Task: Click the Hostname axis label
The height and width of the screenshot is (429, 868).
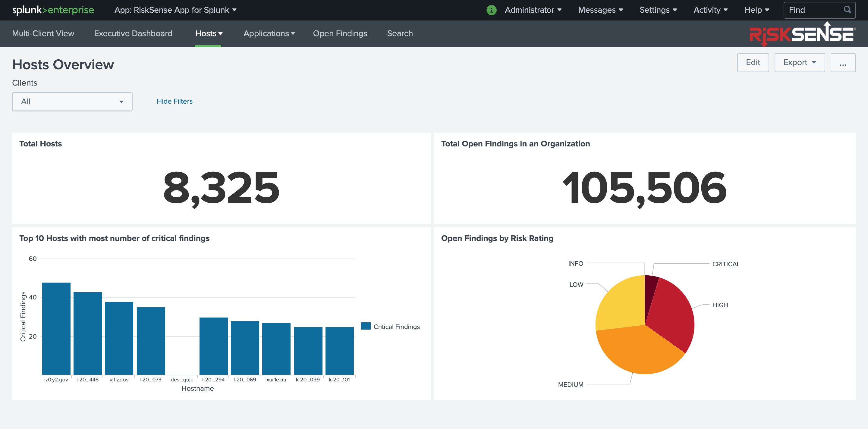Action: pos(197,389)
